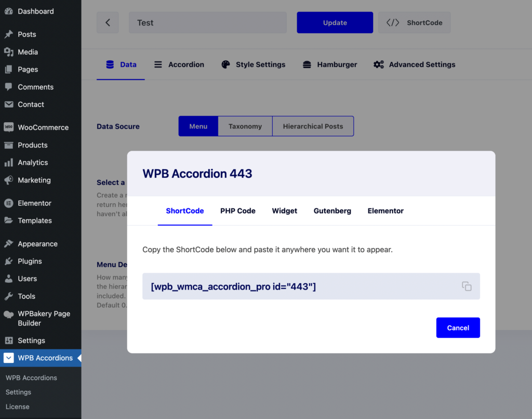Viewport: 532px width, 419px height.
Task: Open the Widget tab in dialog
Action: coord(285,211)
